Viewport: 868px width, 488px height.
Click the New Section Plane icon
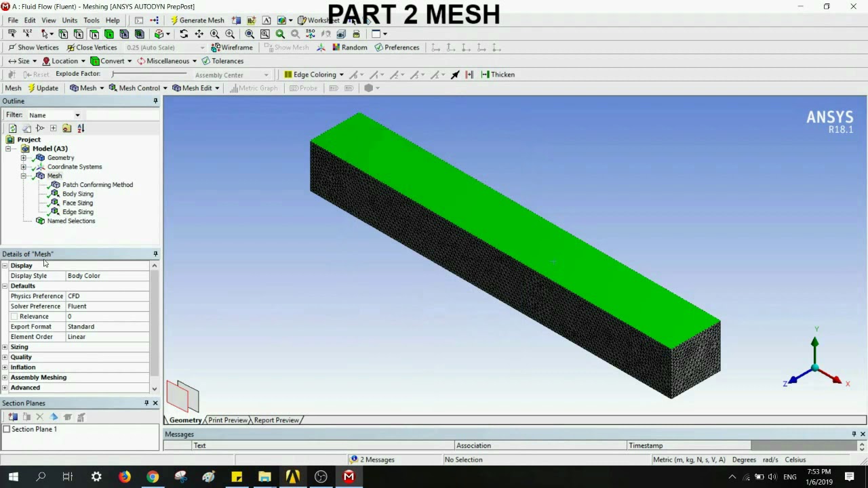[12, 417]
